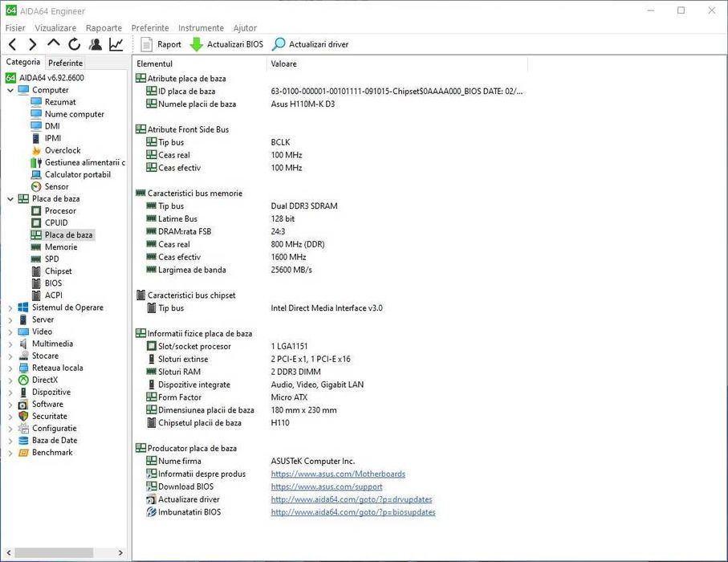Image resolution: width=728 pixels, height=562 pixels.
Task: Sort by the Valoare column header
Action: [x=397, y=63]
